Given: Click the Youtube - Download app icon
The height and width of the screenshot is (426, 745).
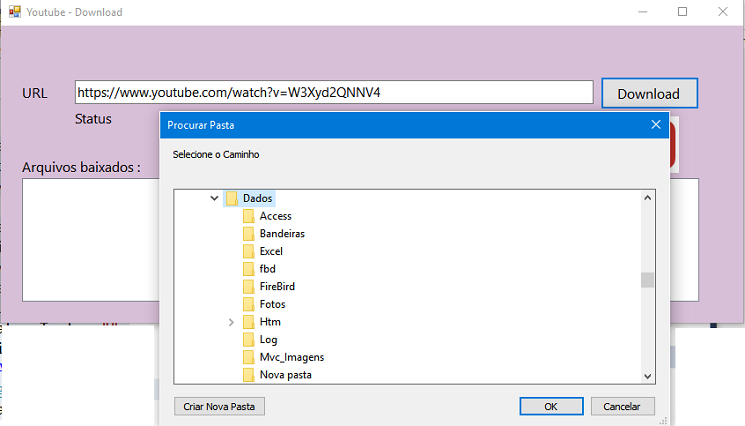Looking at the screenshot, I should (15, 12).
